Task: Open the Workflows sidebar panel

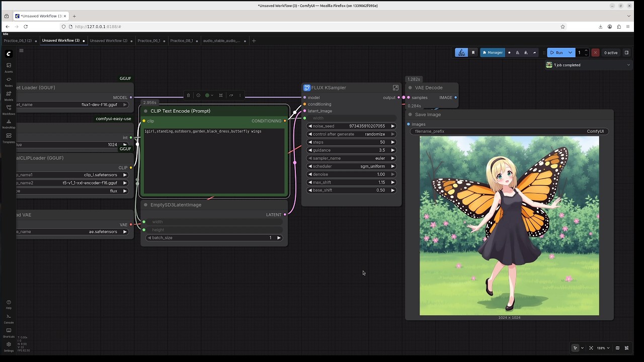Action: (9, 110)
